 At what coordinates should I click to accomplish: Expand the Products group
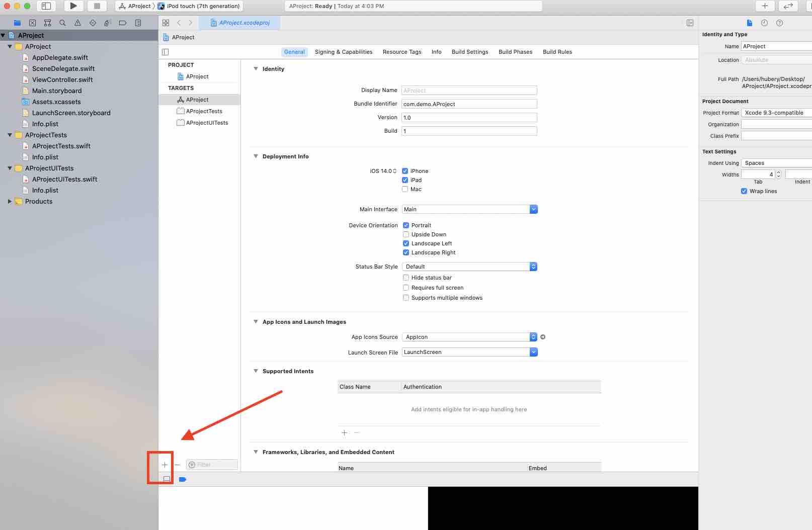(10, 201)
